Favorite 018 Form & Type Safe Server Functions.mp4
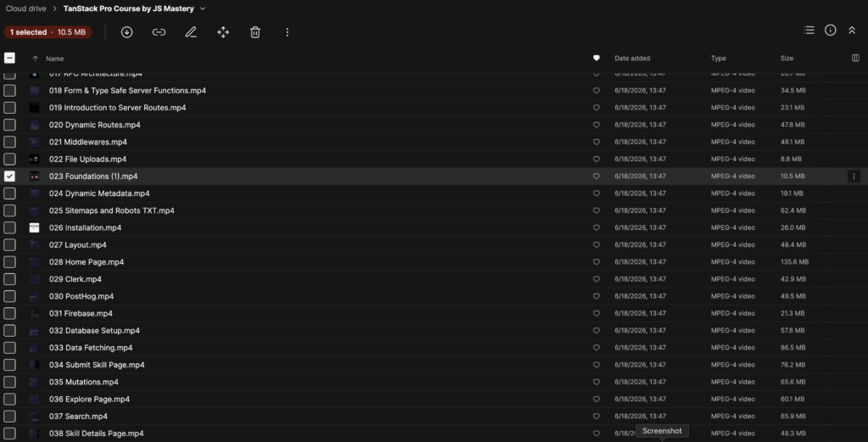This screenshot has width=868, height=442. click(x=596, y=90)
